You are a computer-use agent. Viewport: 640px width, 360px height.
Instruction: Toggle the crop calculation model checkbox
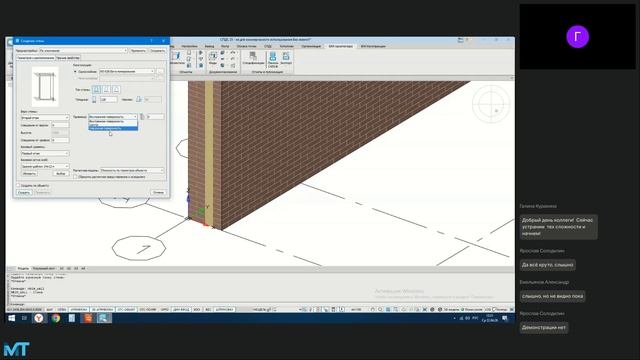click(x=76, y=177)
